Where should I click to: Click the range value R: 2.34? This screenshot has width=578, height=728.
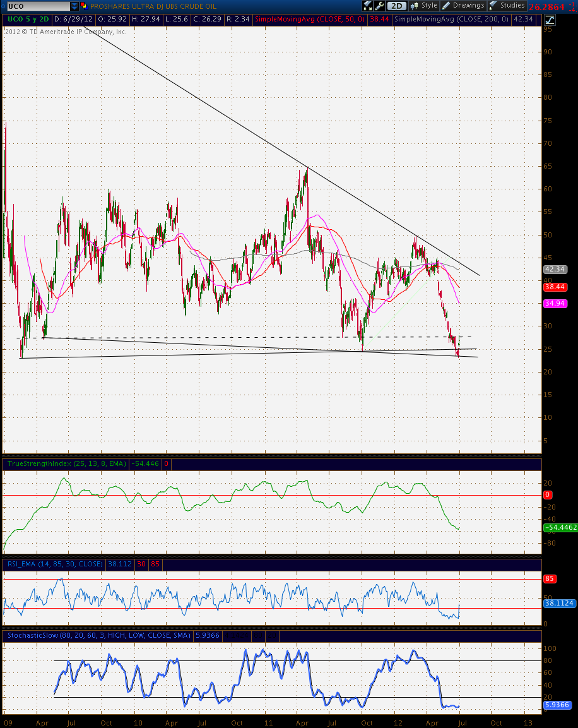click(238, 20)
